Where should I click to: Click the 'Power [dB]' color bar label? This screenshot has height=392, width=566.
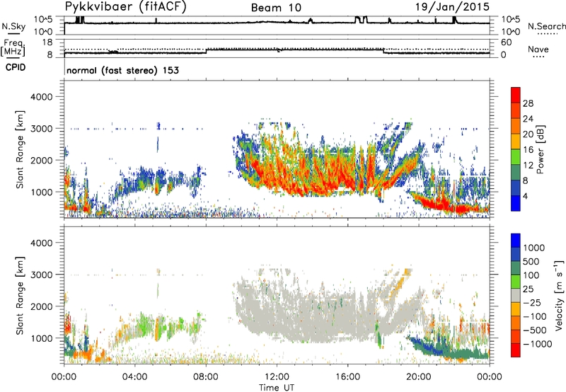point(540,149)
